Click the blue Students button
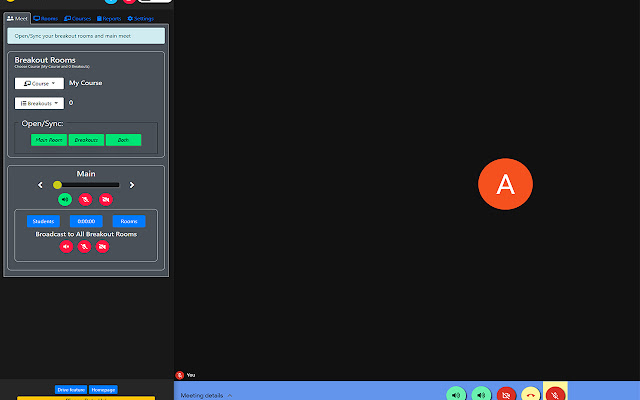The width and height of the screenshot is (640, 400). 43,221
